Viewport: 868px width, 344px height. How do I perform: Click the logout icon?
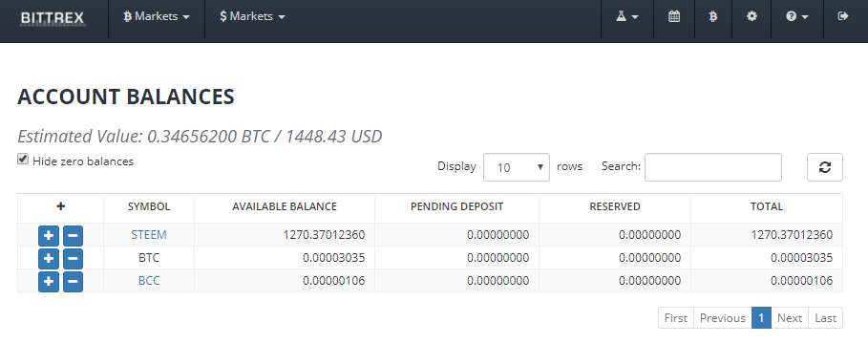(x=843, y=16)
